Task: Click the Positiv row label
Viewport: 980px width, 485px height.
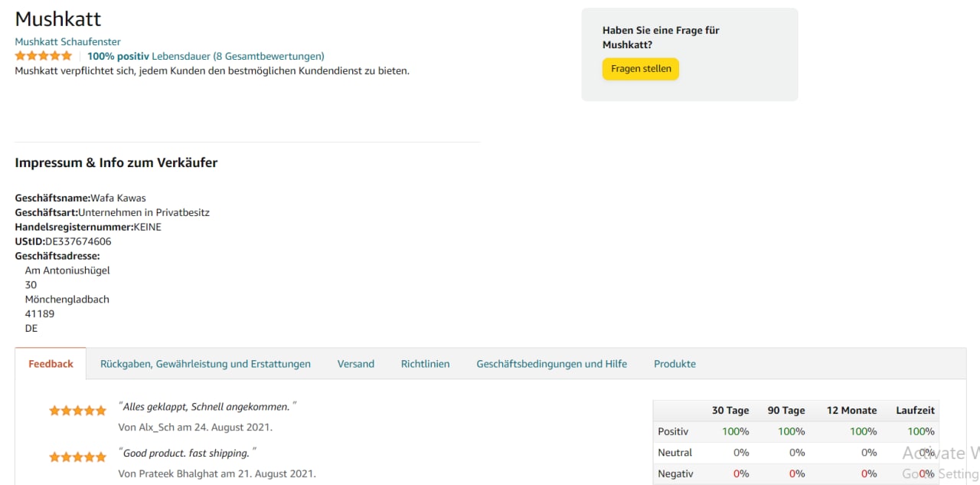Action: click(673, 431)
